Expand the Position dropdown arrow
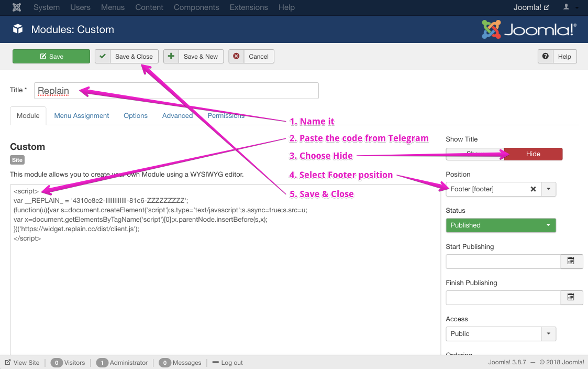588x369 pixels. coord(548,189)
